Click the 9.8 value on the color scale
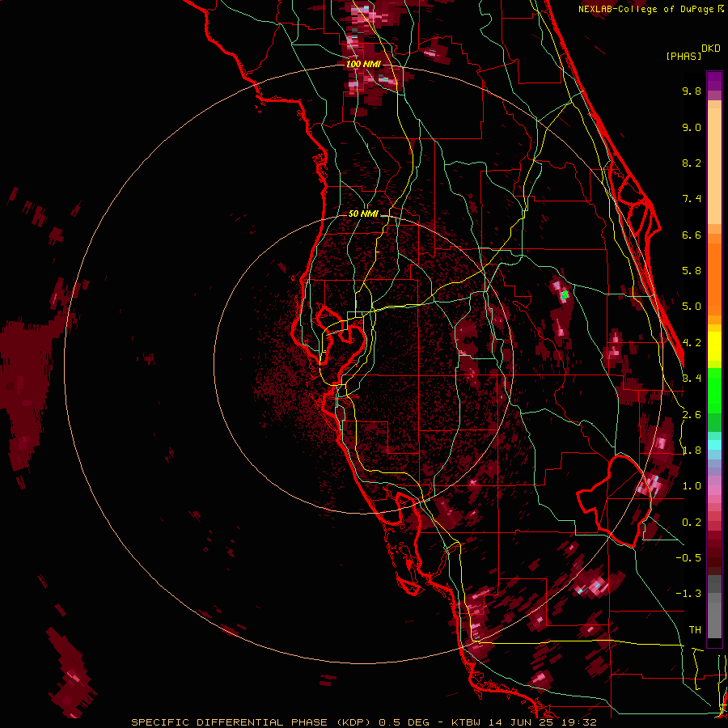Viewport: 728px width, 728px height. 692,91
